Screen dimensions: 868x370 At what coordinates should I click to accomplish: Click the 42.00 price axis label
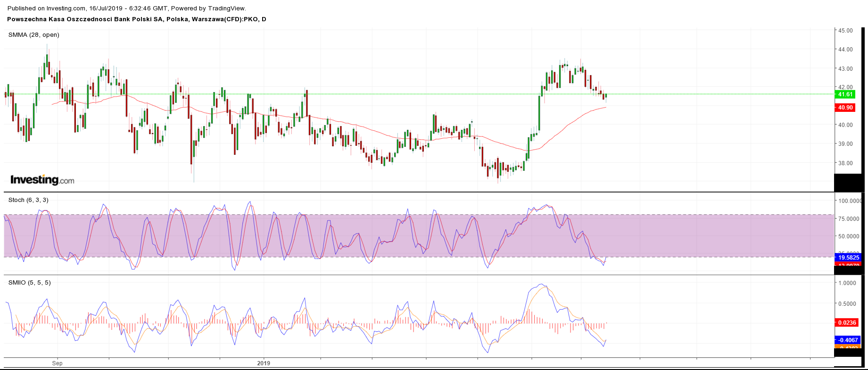[x=845, y=87]
